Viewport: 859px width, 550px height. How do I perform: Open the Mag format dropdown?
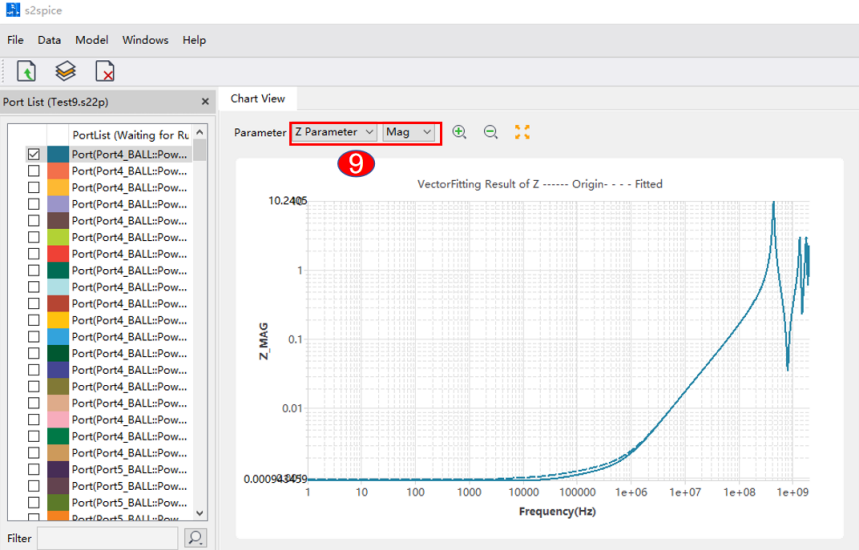coord(409,132)
